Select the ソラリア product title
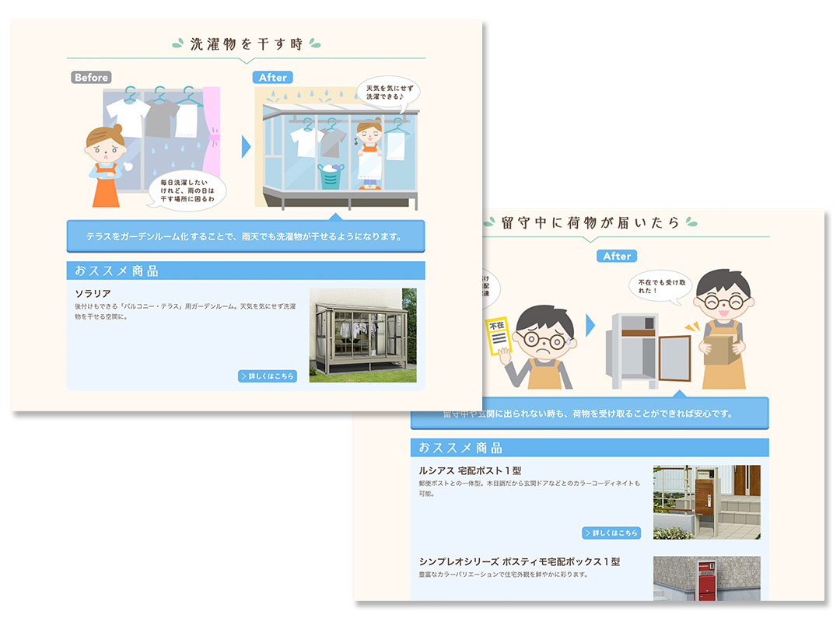The image size is (840, 622). 93,294
